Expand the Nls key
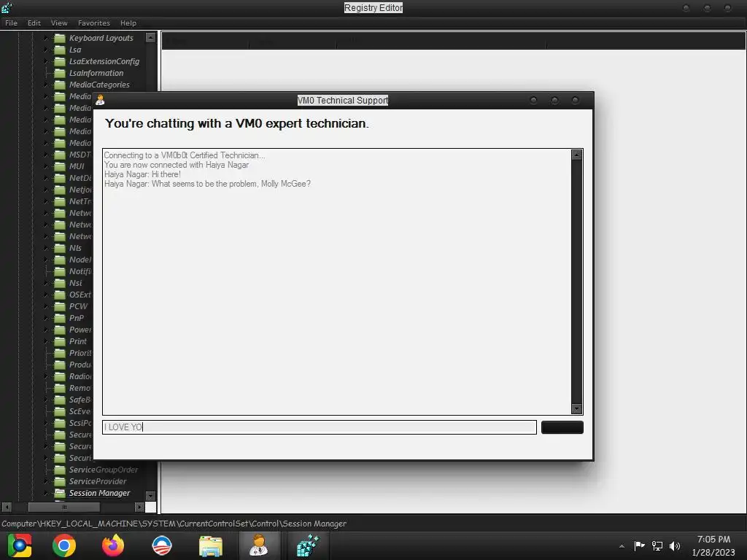The image size is (747, 560). pyautogui.click(x=46, y=248)
